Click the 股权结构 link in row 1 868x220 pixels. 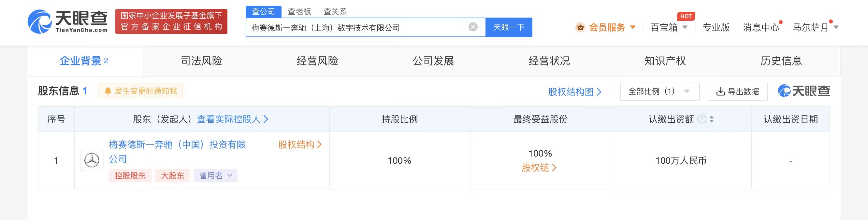(300, 144)
